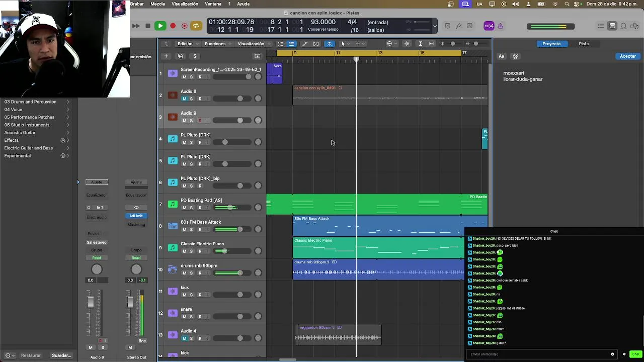Click the Duplicate Track icon
Viewport: 644px width, 362px height.
coord(181,56)
